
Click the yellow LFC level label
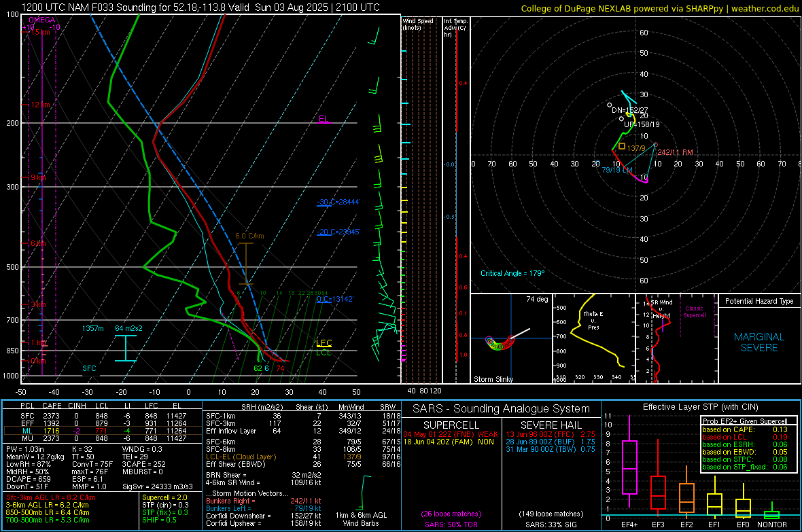coord(324,343)
